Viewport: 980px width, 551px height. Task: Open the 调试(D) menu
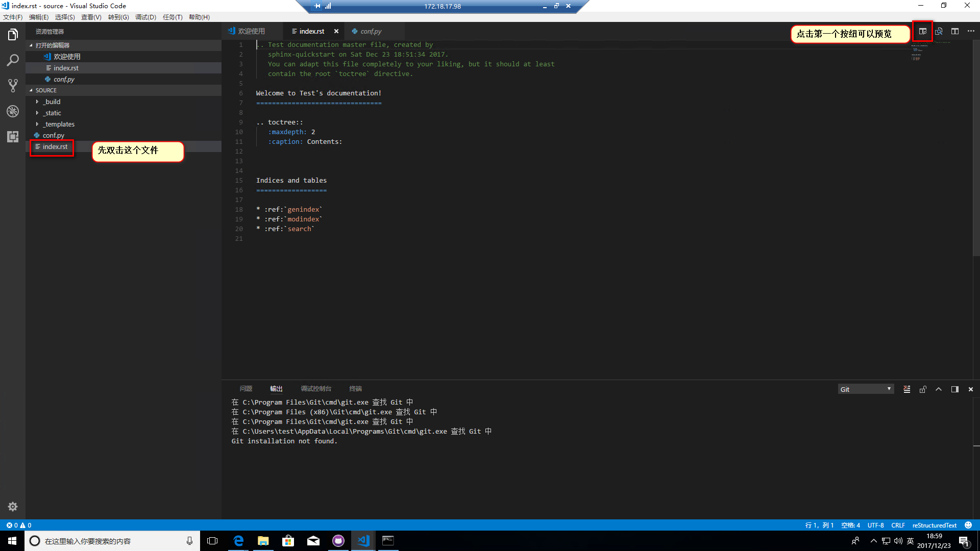coord(145,17)
